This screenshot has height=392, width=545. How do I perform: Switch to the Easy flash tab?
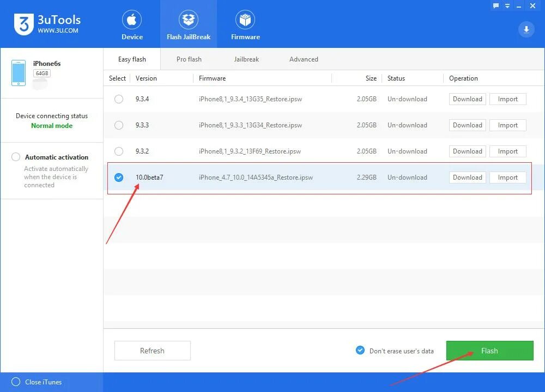point(132,59)
